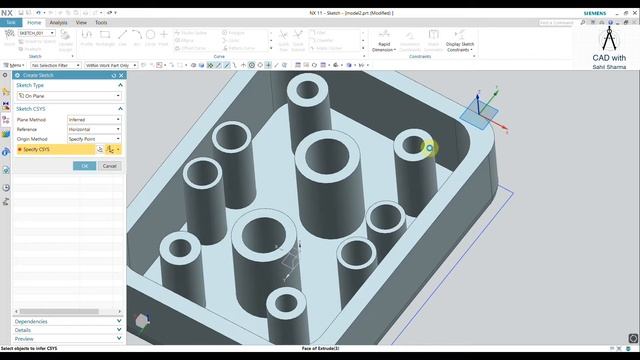Open the Within Work Part Only dropdown
The image size is (640, 360).
111,65
